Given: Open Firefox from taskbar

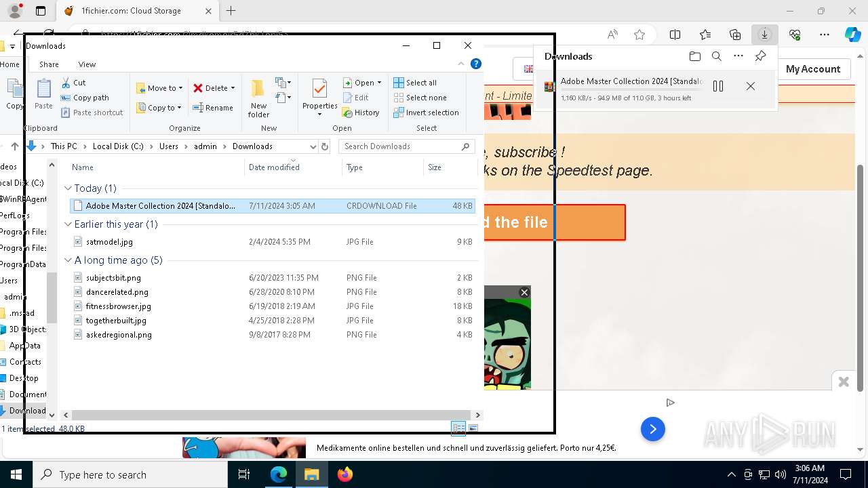Looking at the screenshot, I should pos(345,474).
